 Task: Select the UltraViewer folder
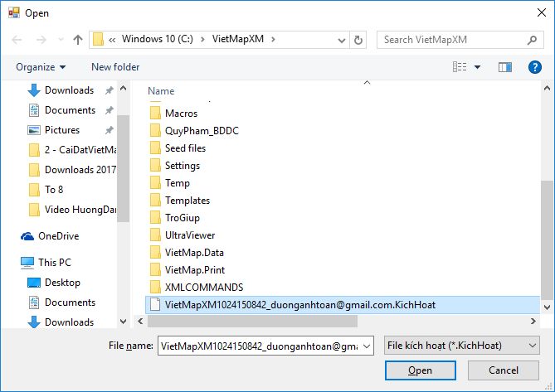point(189,235)
